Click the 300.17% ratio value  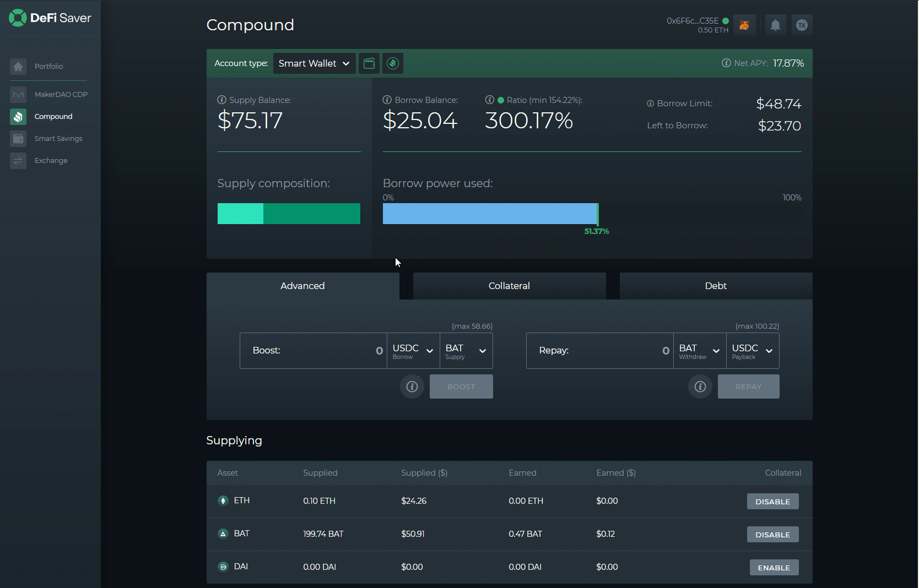(x=529, y=121)
